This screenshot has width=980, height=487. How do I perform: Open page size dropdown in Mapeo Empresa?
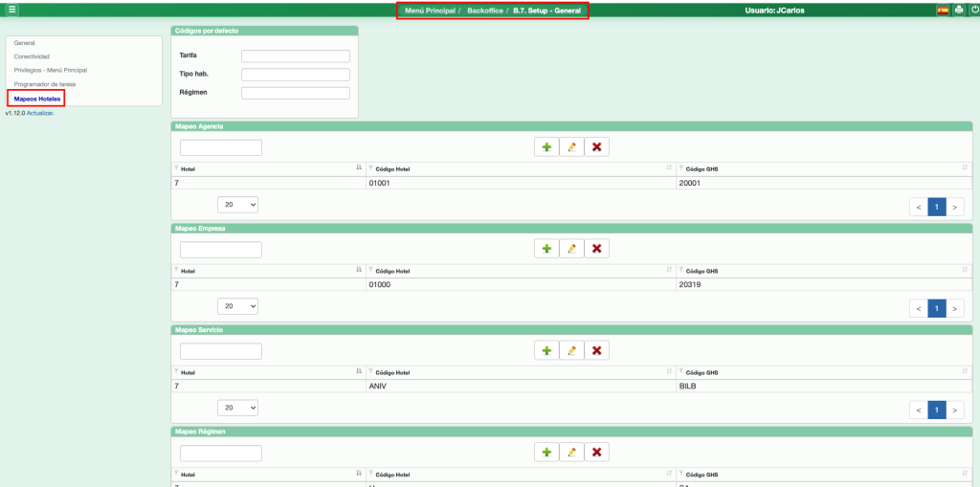tap(237, 306)
